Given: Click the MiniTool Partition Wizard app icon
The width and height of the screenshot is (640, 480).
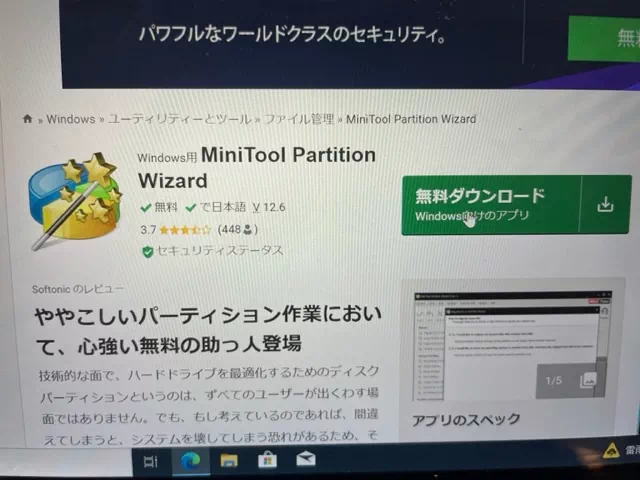Looking at the screenshot, I should click(x=74, y=199).
